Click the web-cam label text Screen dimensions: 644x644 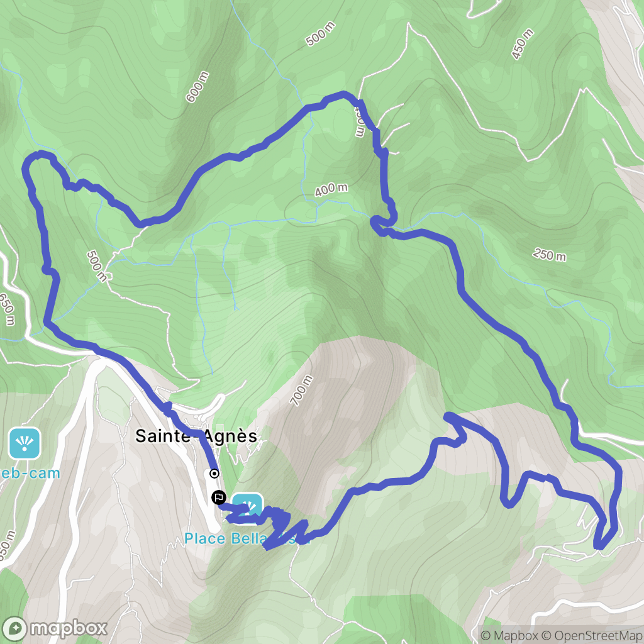pyautogui.click(x=30, y=473)
